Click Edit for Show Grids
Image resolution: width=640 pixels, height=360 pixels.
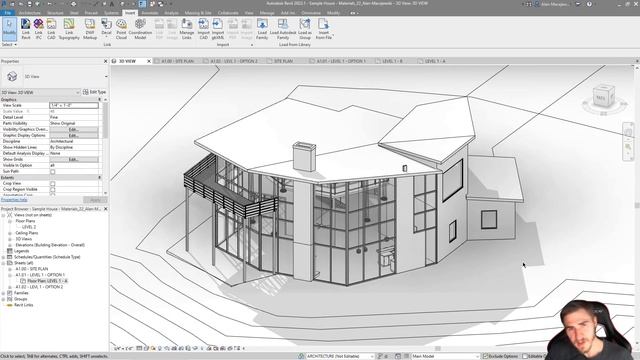coord(74,160)
